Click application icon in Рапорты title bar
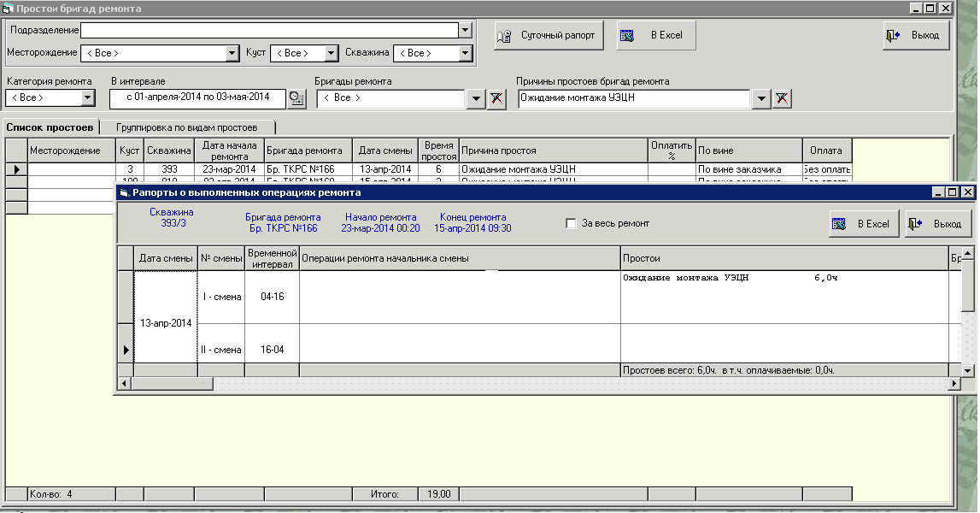 coord(124,192)
